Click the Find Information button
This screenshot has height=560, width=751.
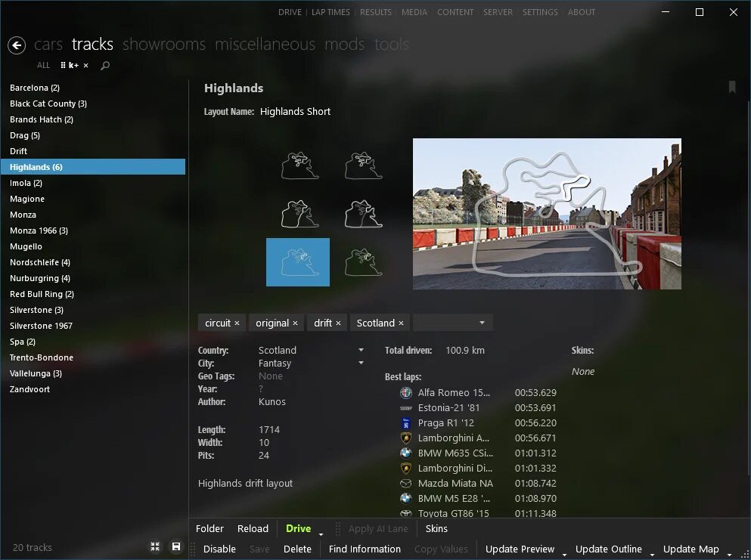click(365, 549)
